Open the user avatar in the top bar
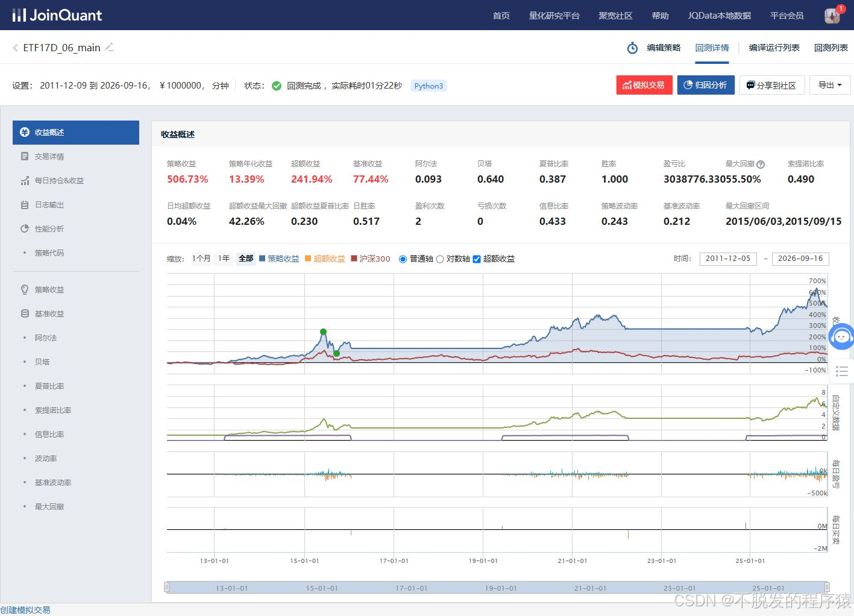 [832, 15]
